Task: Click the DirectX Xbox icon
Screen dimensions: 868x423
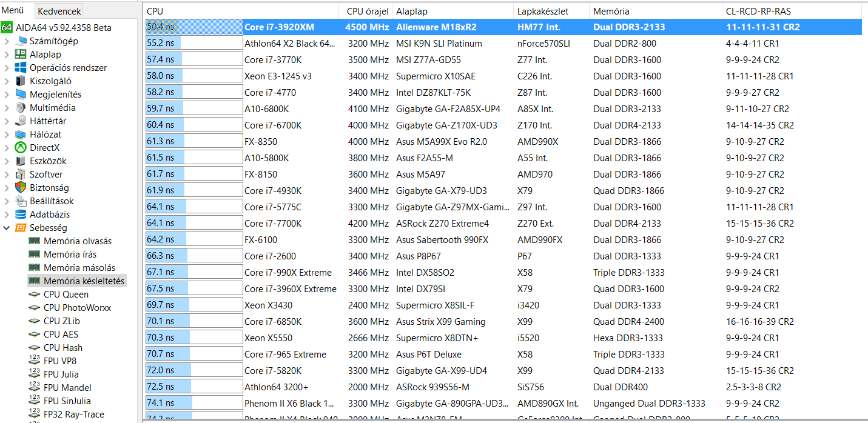Action: click(21, 148)
